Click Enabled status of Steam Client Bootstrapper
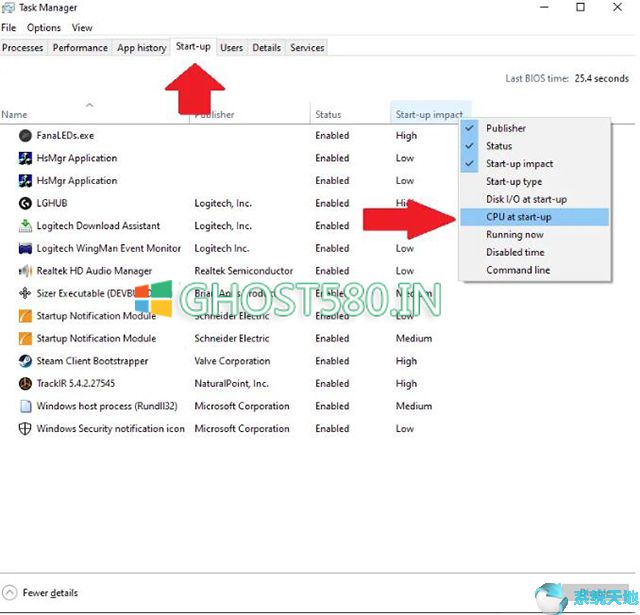The height and width of the screenshot is (615, 640). pos(332,361)
